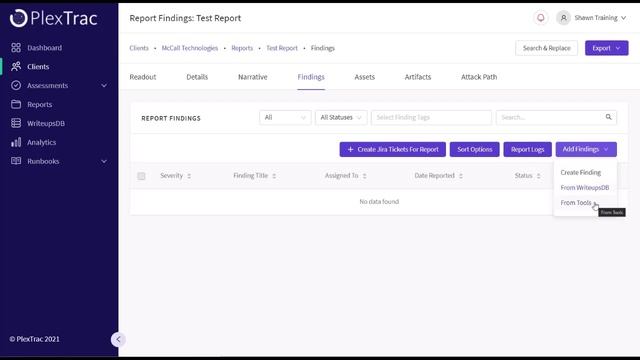Choose From WriteupsDB menu entry
Screen dimensions: 640x360
click(x=584, y=188)
